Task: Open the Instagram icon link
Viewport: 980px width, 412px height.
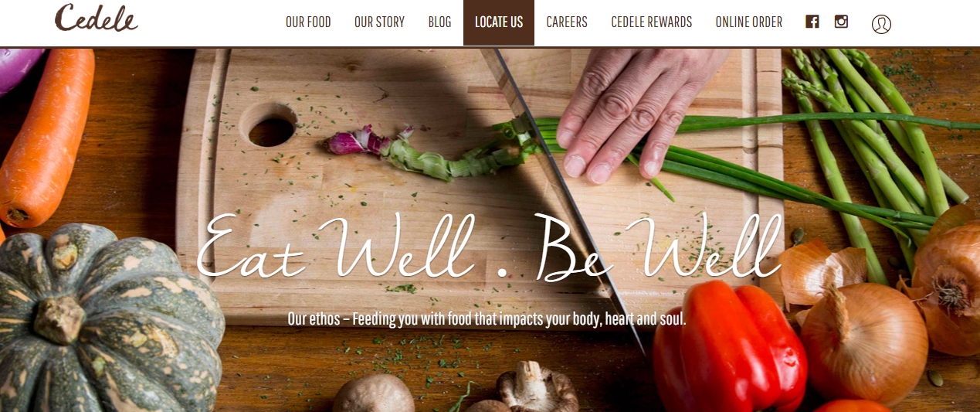Action: (x=841, y=22)
